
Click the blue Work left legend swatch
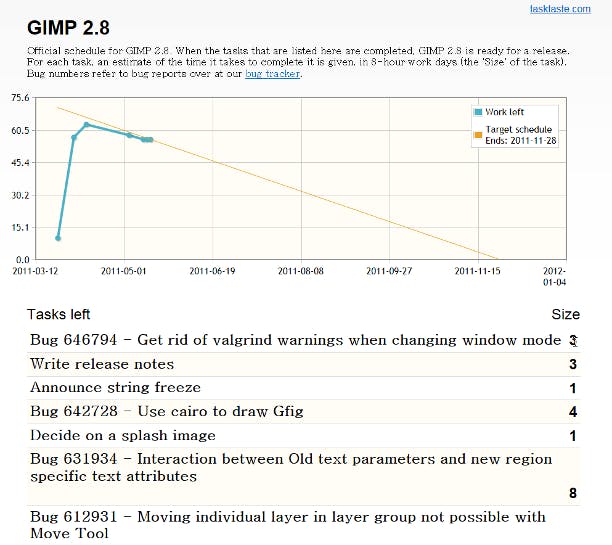pos(479,112)
